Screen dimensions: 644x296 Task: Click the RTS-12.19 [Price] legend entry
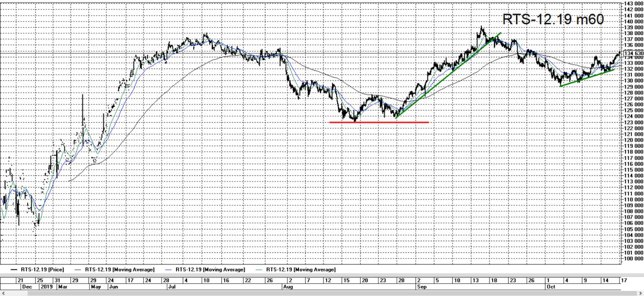38,270
